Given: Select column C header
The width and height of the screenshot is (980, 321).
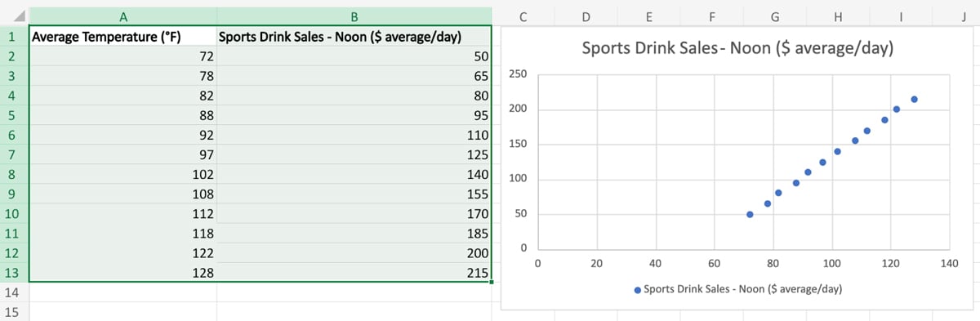Looking at the screenshot, I should pos(523,16).
